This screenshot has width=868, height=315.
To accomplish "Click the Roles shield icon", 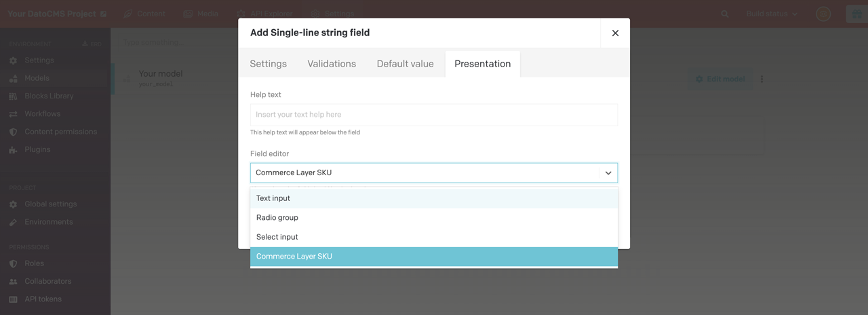I will 13,263.
